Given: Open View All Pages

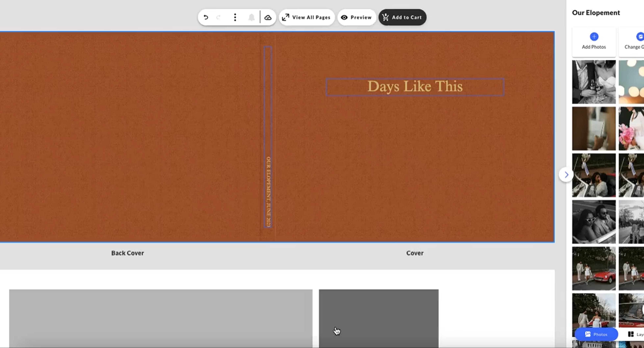Looking at the screenshot, I should coord(307,17).
